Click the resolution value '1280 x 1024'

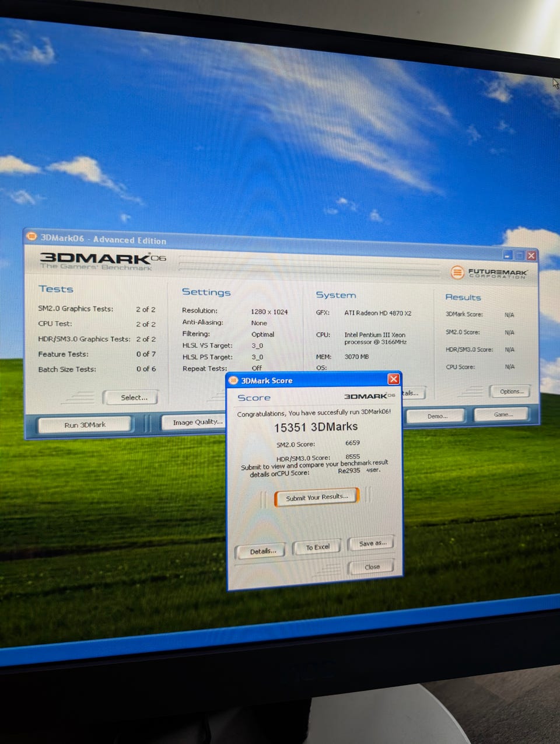[x=269, y=312]
